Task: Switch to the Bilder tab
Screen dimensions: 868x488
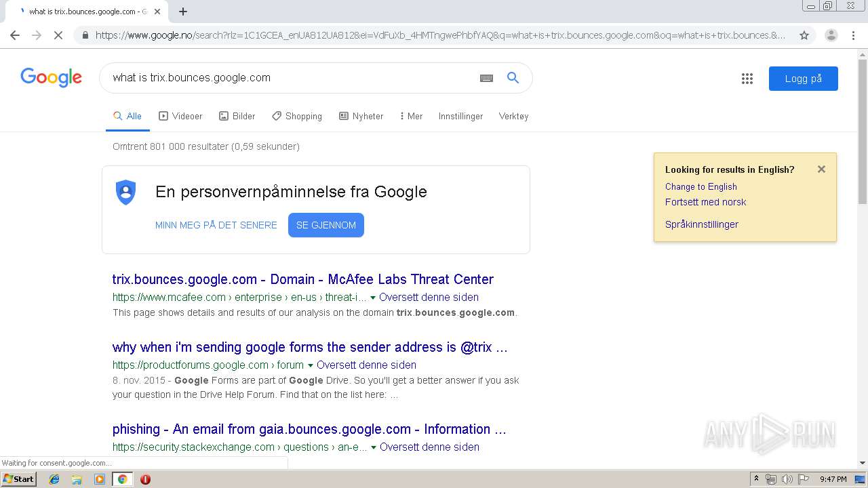Action: tap(237, 116)
